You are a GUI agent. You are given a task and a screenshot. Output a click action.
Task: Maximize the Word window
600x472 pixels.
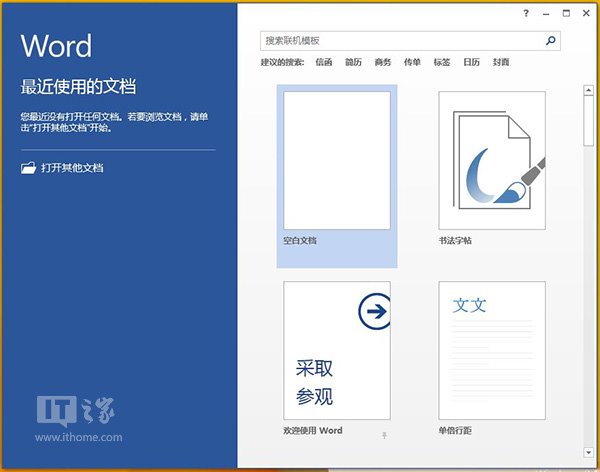566,13
